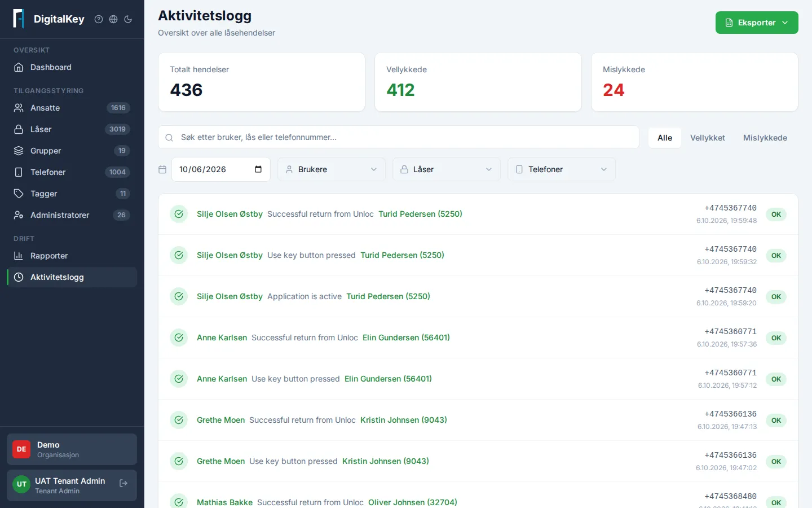The image size is (812, 508).
Task: Click the OK badge on the 19:59:20 row
Action: point(776,297)
